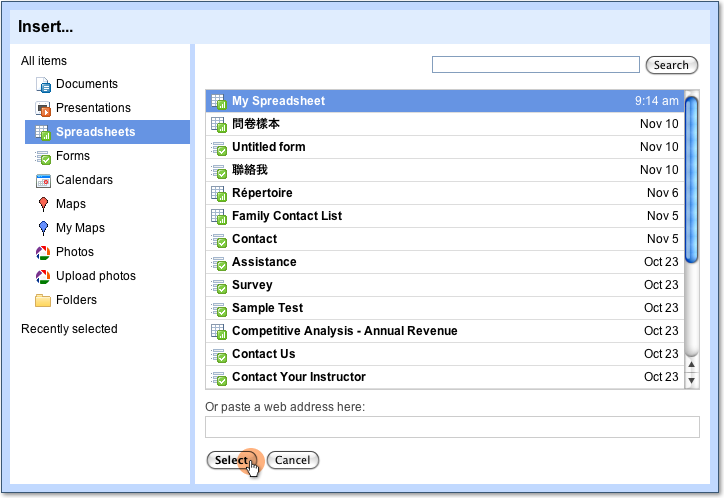
Task: Click spreadsheet icon beside Family Contact List
Action: pyautogui.click(x=218, y=216)
